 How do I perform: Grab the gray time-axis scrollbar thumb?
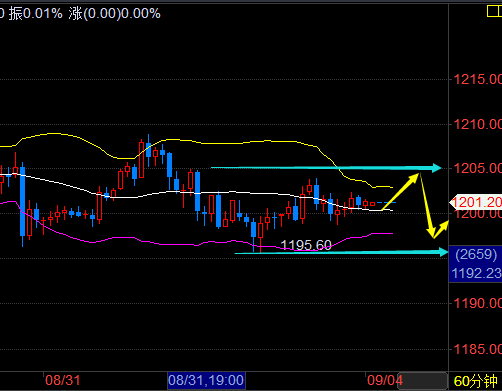[x=423, y=380]
